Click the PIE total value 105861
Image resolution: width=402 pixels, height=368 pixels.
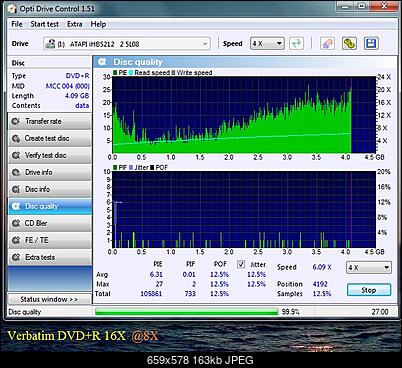coord(151,294)
